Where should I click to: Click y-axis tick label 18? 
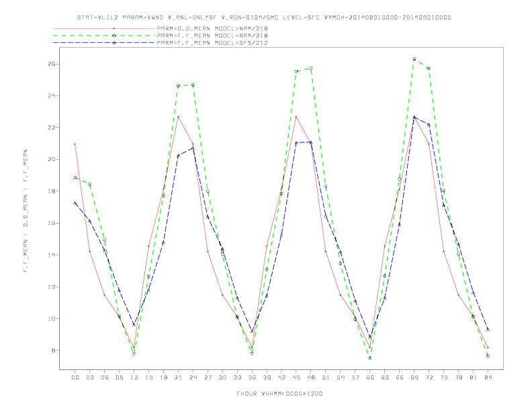(x=51, y=191)
